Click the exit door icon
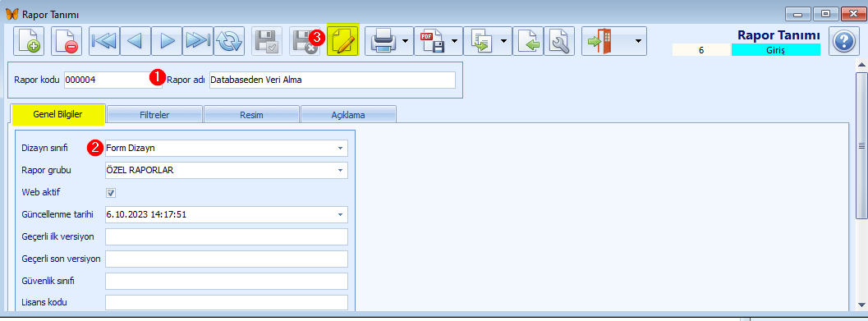868x321 pixels. [599, 41]
